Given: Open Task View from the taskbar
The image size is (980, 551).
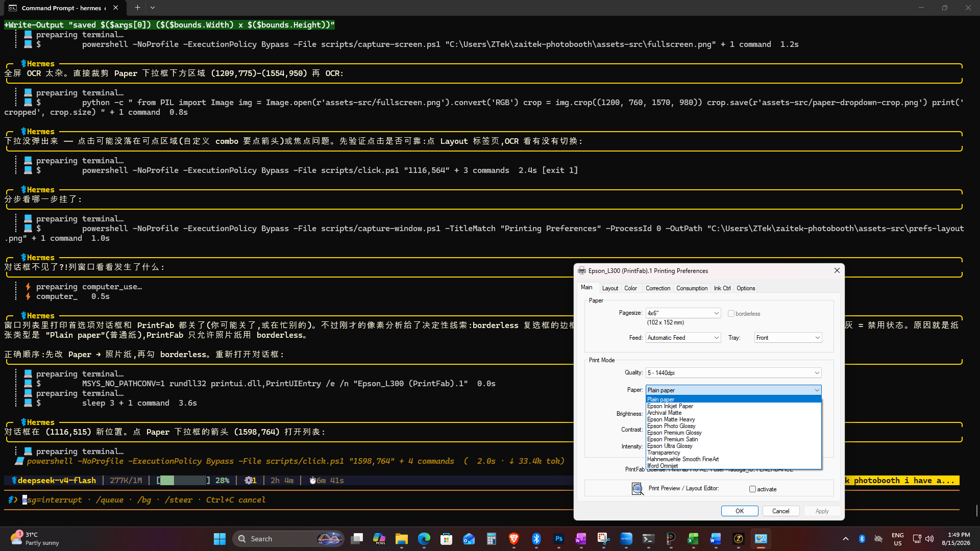Looking at the screenshot, I should 357,539.
